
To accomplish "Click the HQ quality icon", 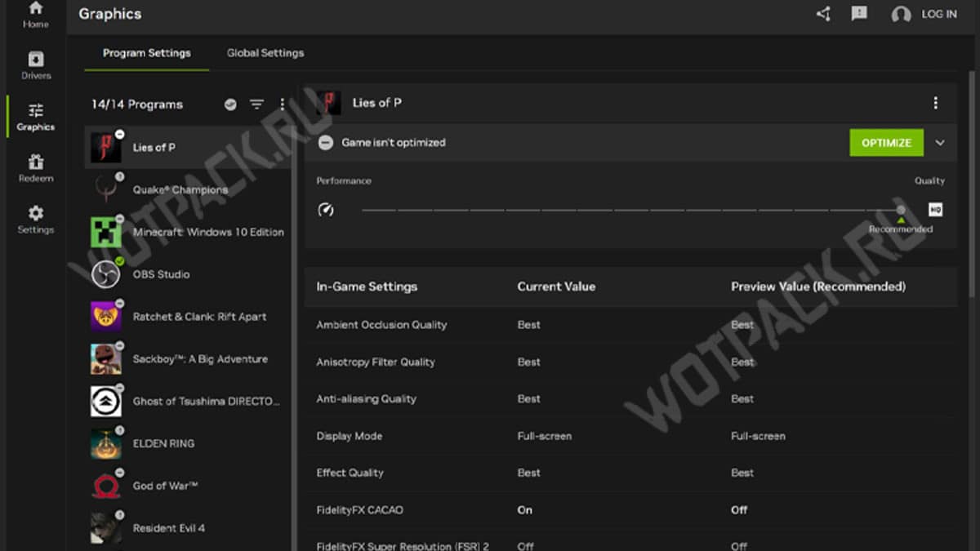I will click(936, 210).
